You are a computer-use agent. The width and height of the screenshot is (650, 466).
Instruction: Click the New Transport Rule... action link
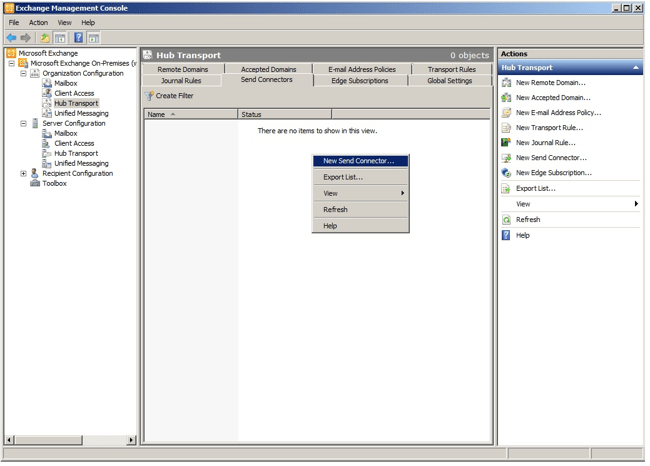(549, 128)
